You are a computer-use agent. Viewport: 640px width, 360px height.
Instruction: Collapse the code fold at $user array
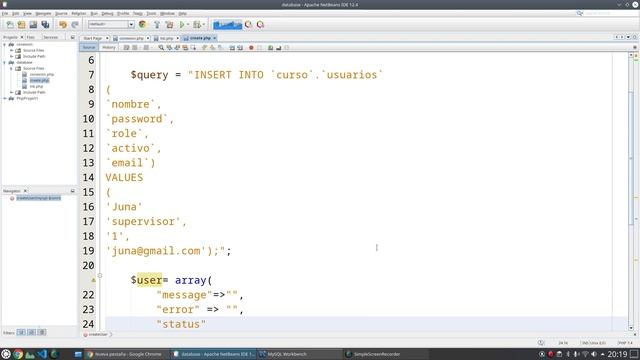click(x=100, y=276)
